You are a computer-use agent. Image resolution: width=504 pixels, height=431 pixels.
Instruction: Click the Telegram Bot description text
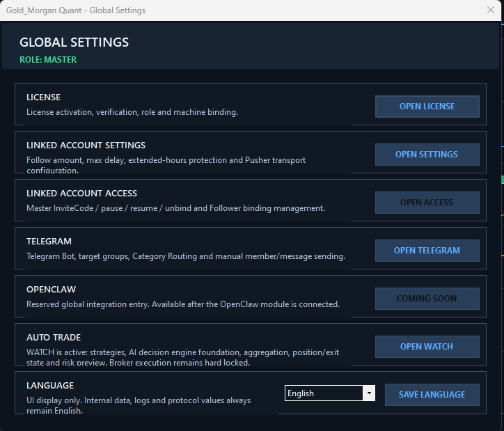tap(186, 256)
